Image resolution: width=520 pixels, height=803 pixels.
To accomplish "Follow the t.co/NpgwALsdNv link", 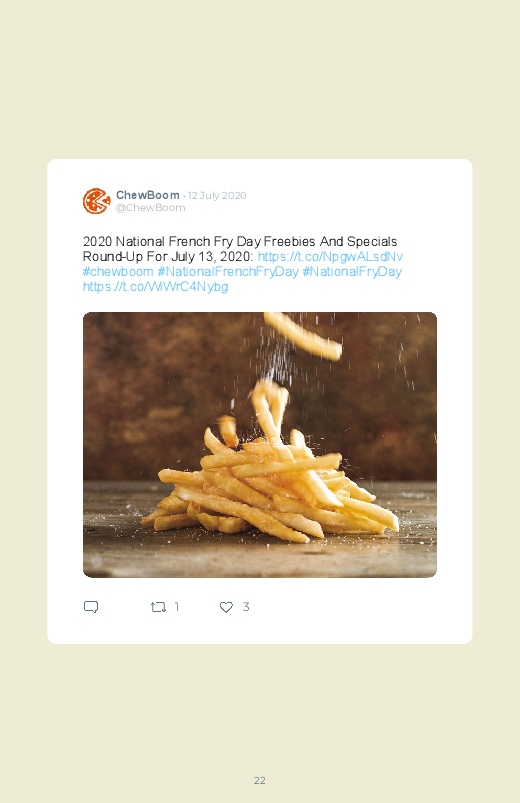I will (330, 256).
